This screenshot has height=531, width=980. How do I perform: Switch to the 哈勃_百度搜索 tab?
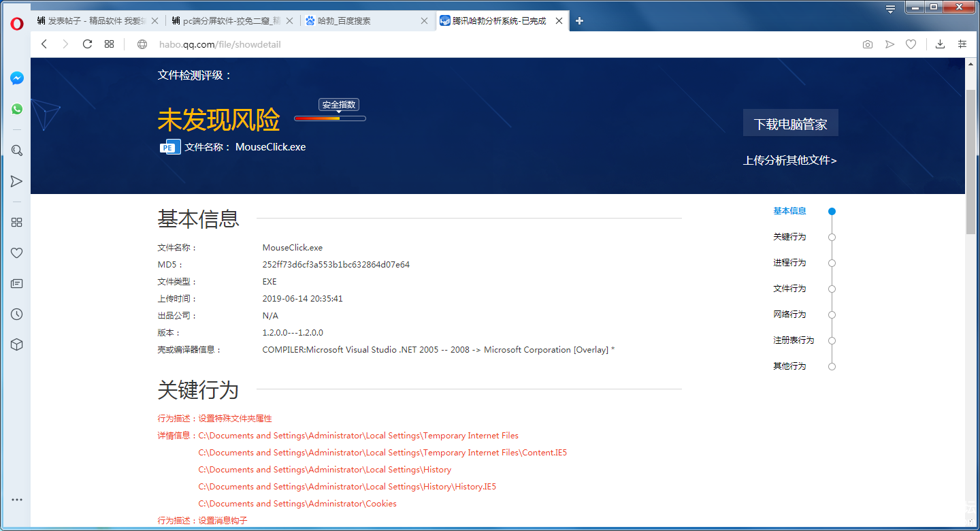(367, 21)
